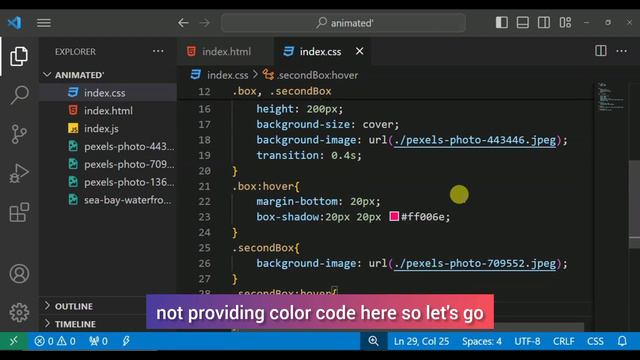Toggle the secondary side bar layout icon
The image size is (640, 360).
coord(544,22)
